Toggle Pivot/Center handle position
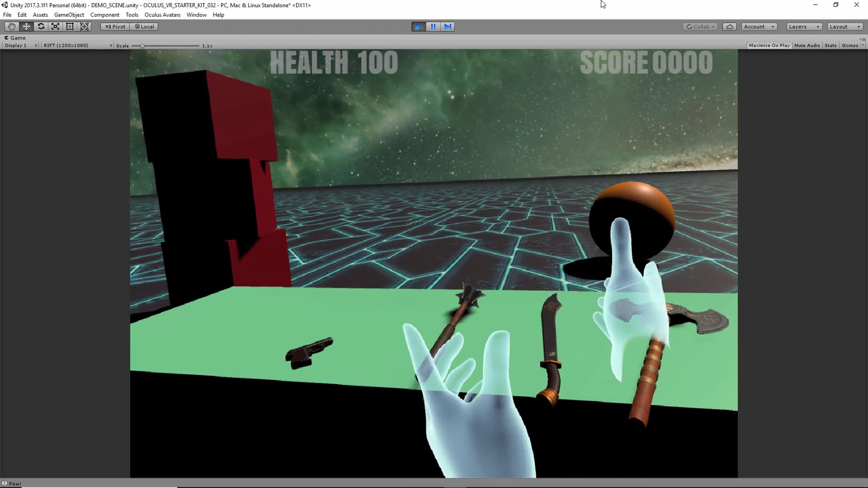Viewport: 868px width, 488px height. pyautogui.click(x=115, y=26)
